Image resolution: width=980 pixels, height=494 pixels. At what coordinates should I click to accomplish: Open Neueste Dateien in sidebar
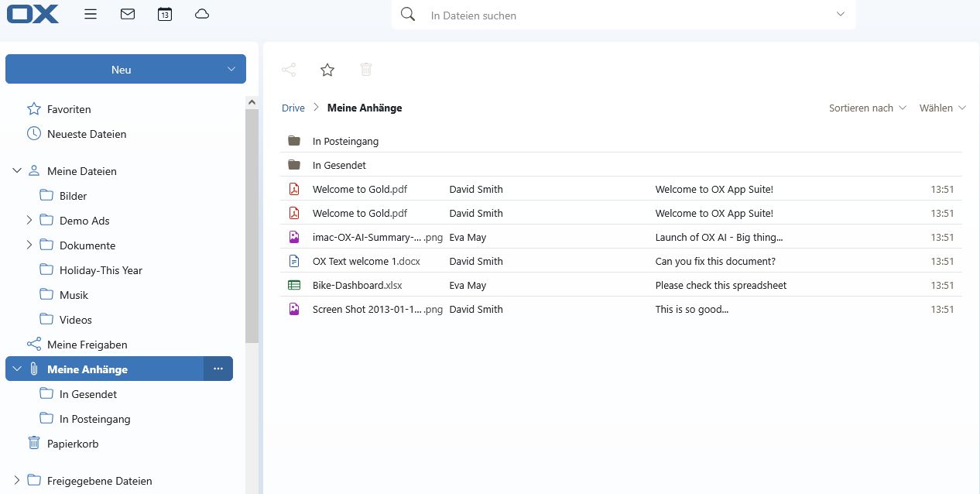coord(87,134)
